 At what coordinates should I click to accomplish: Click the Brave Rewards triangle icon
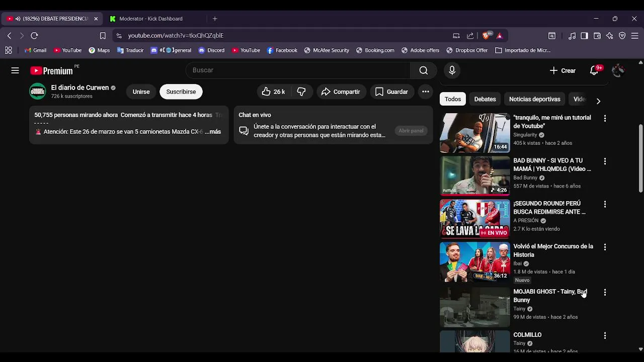(x=500, y=36)
